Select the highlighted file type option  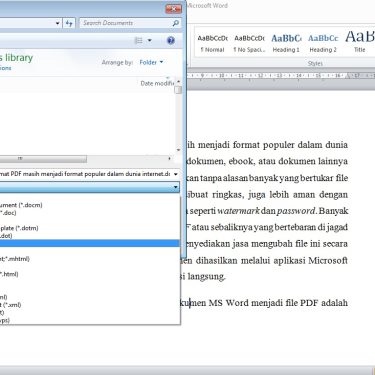90,243
